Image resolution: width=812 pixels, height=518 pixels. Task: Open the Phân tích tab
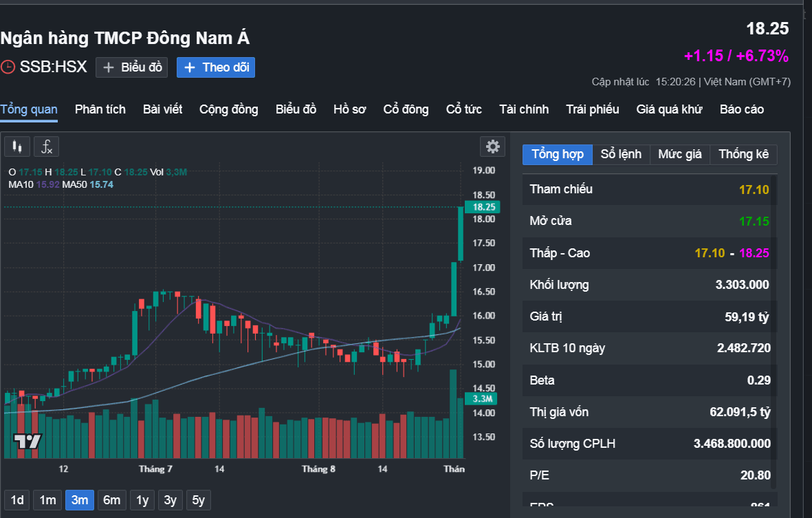[x=100, y=109]
